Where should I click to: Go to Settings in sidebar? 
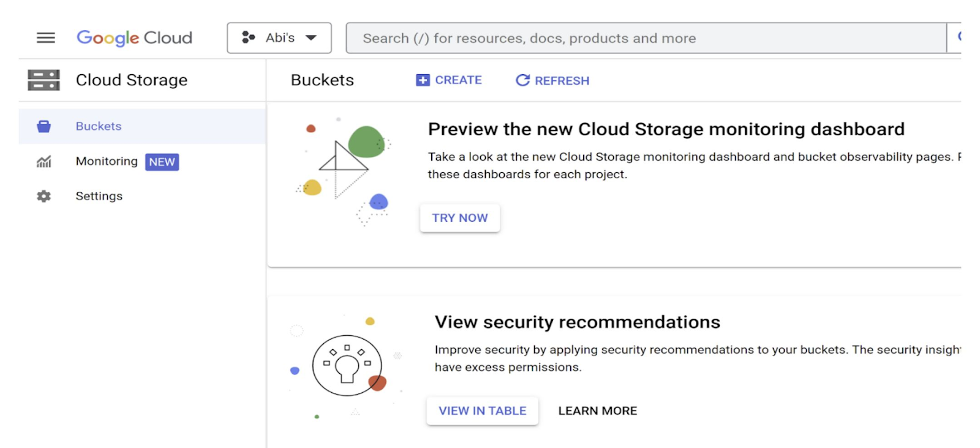tap(99, 196)
